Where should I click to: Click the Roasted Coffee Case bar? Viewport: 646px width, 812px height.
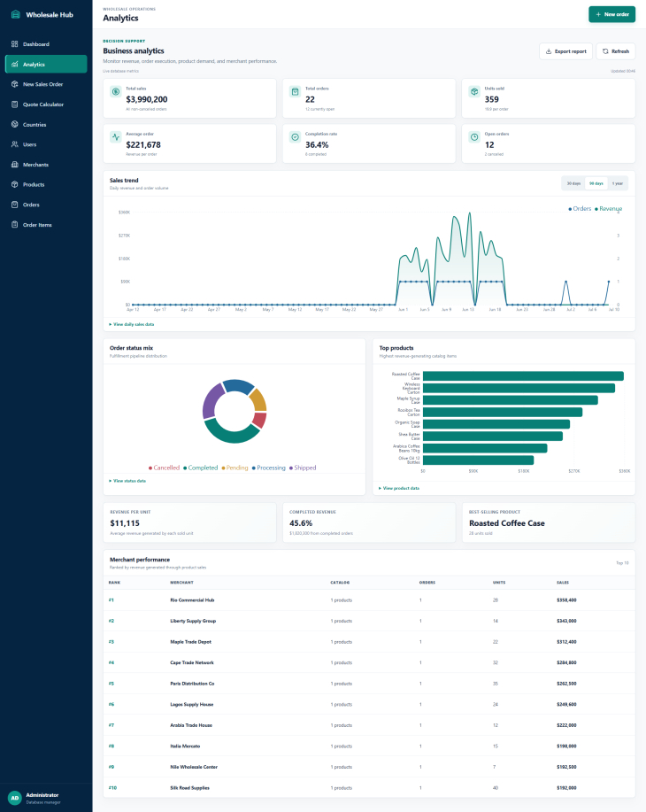coord(523,376)
